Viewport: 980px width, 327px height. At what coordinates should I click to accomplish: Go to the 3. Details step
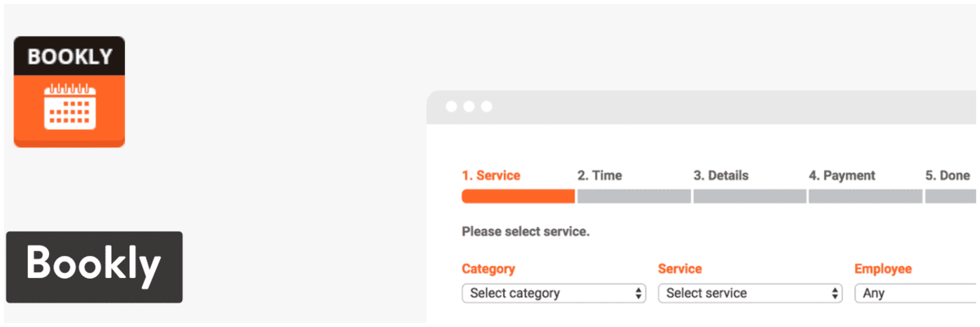(721, 175)
